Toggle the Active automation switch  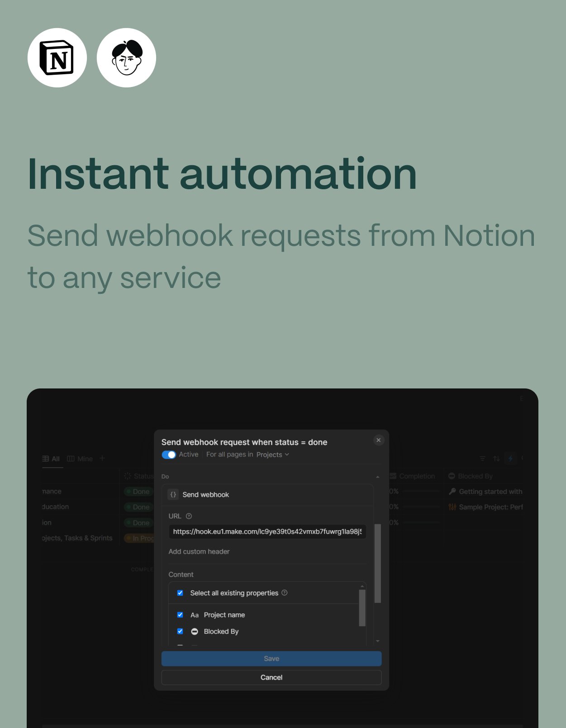(169, 455)
